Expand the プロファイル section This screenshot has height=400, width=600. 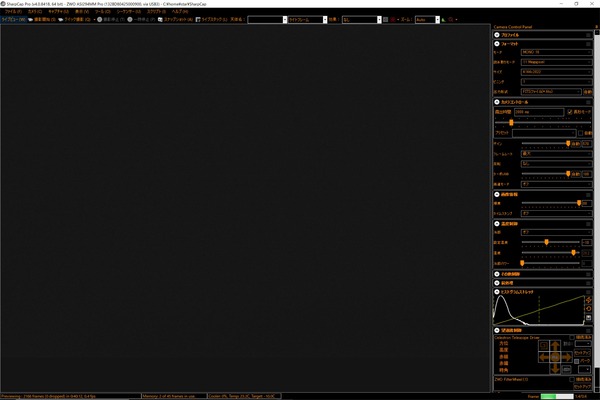pos(497,35)
